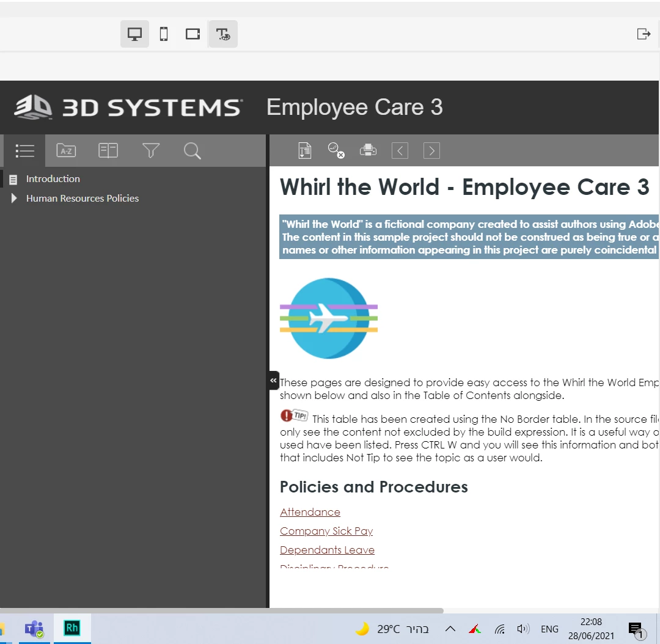Click the horizontal scrollbar at the bottom

[x=221, y=610]
